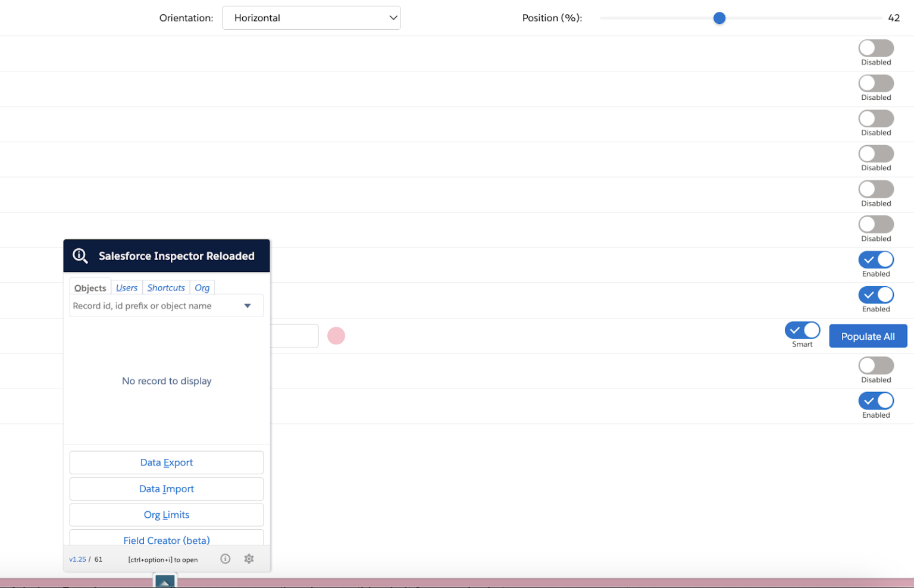Click the 'Orientation:' label
Image resolution: width=914 pixels, height=588 pixels.
tap(186, 18)
